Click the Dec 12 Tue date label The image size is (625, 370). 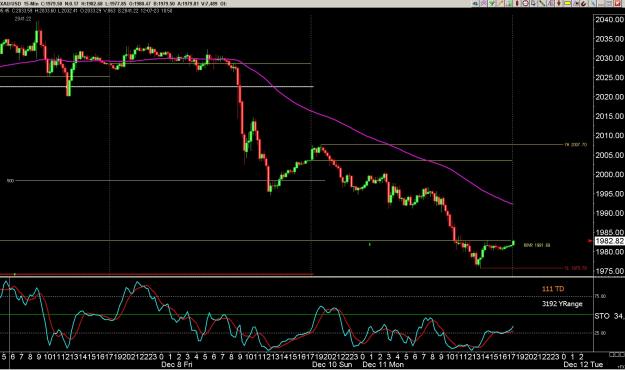pyautogui.click(x=583, y=364)
